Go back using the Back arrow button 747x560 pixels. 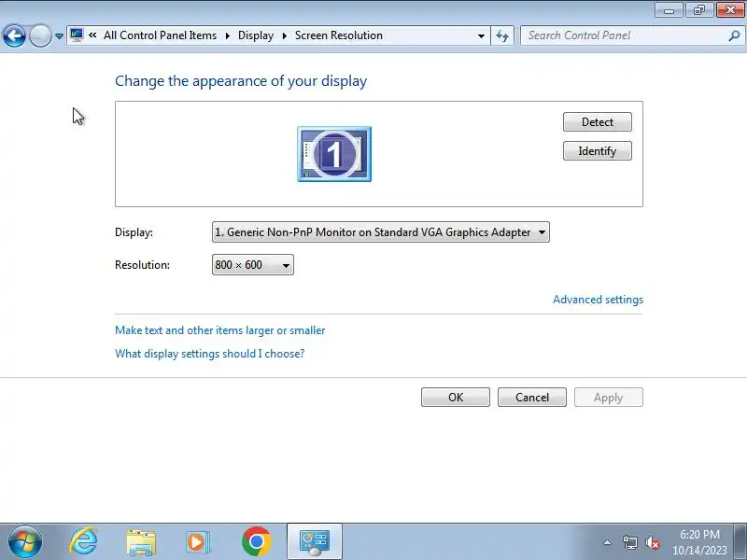(14, 35)
